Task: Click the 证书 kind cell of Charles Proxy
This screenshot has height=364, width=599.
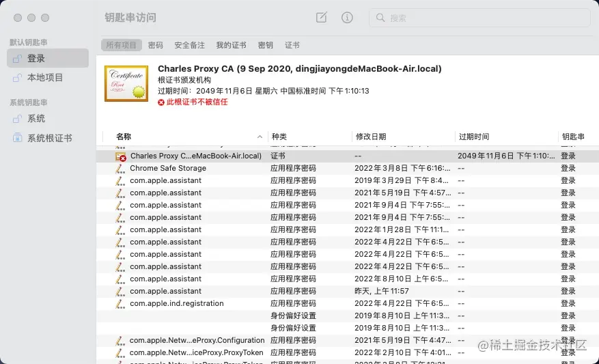Action: [x=278, y=156]
